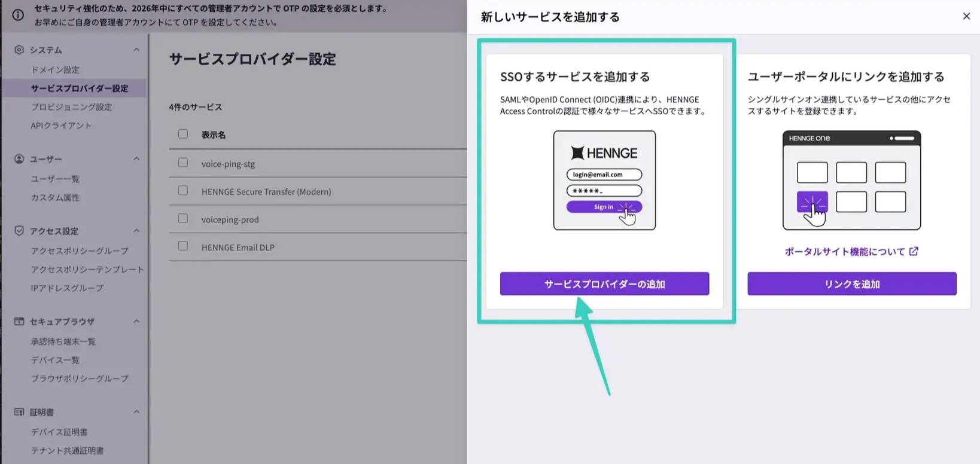Open 承認待ち端末一覧 in the sidebar
980x464 pixels.
[x=63, y=341]
